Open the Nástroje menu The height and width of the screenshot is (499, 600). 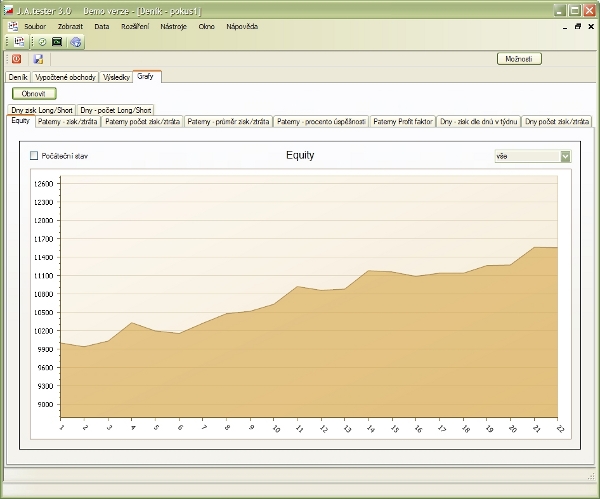172,26
